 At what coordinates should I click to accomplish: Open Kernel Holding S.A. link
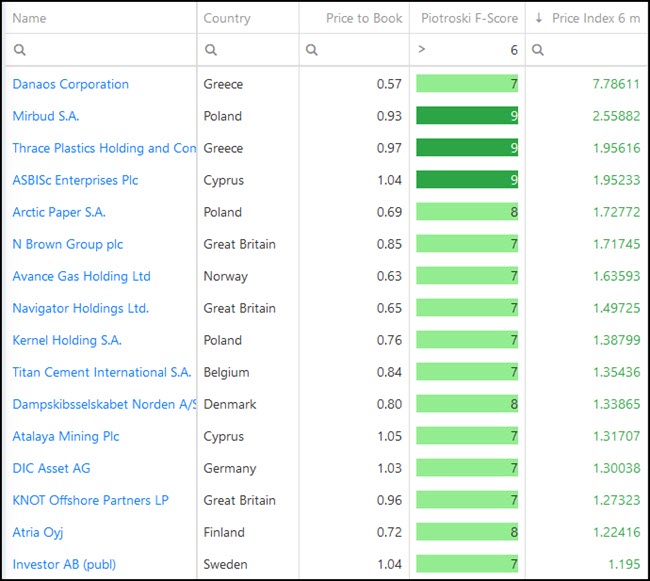point(67,340)
